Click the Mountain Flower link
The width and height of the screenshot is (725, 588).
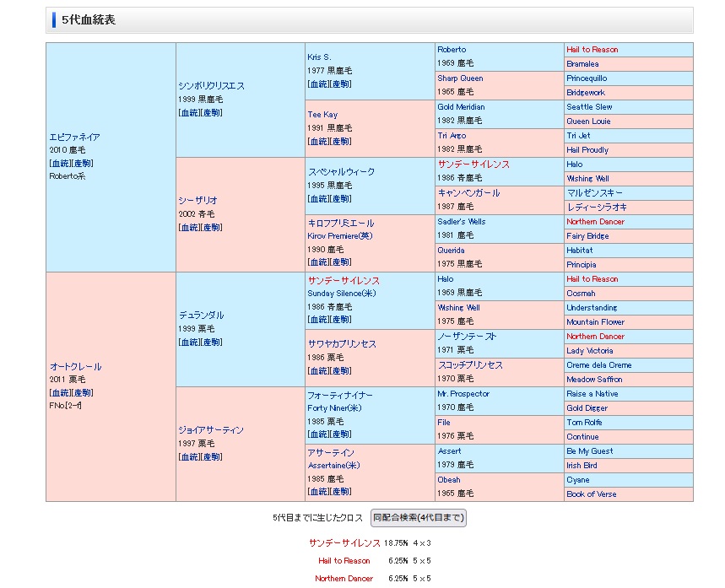point(596,321)
